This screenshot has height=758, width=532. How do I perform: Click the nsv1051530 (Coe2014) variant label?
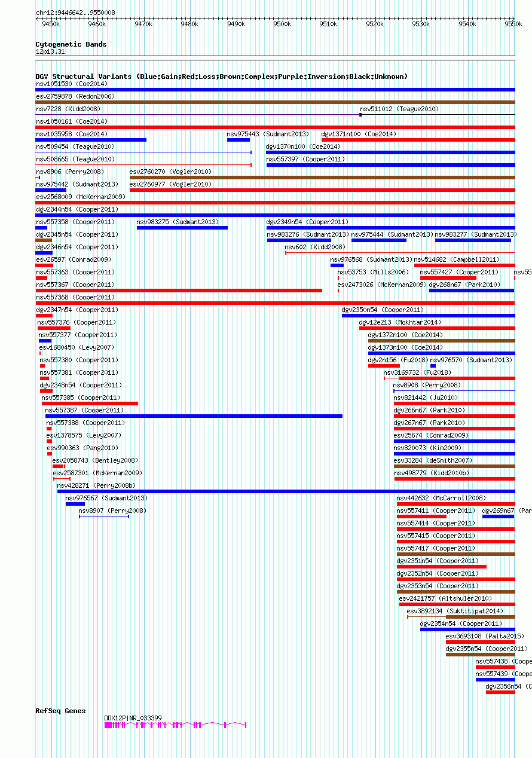coord(72,84)
